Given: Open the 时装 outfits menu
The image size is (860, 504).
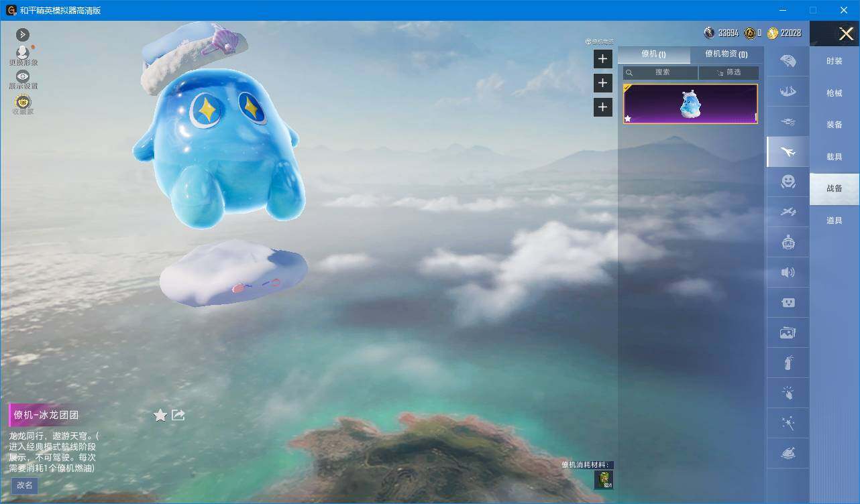Looking at the screenshot, I should click(834, 61).
